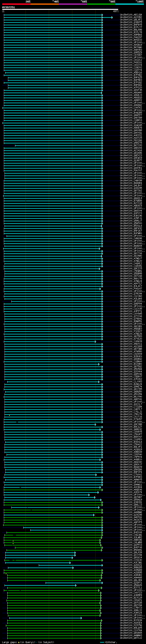Click the second short arrow on the A2ZZB2 row

pyautogui.click(x=108, y=17)
